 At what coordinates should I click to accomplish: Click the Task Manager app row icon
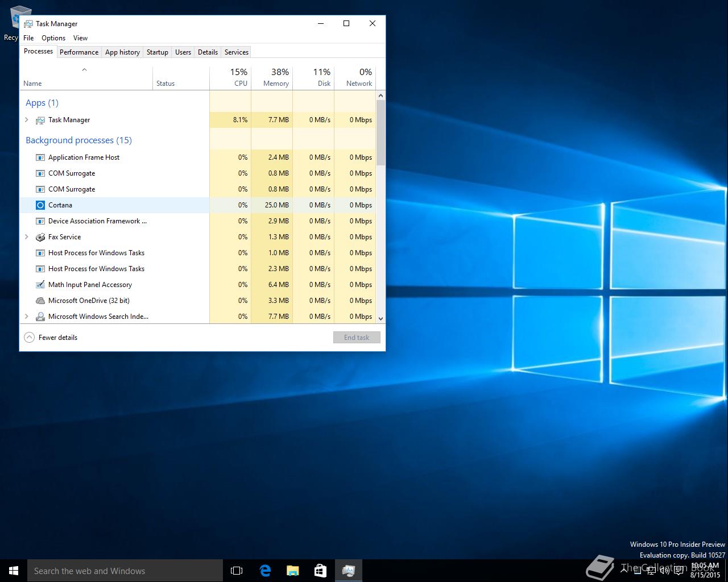click(x=40, y=120)
